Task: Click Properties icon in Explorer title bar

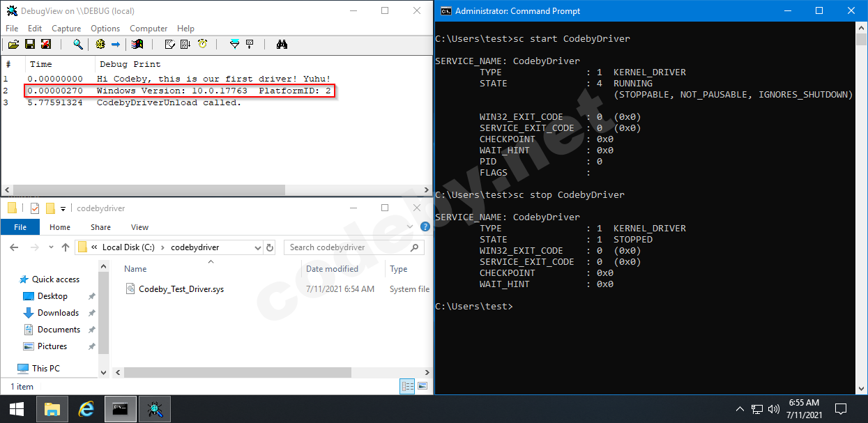Action: tap(34, 208)
